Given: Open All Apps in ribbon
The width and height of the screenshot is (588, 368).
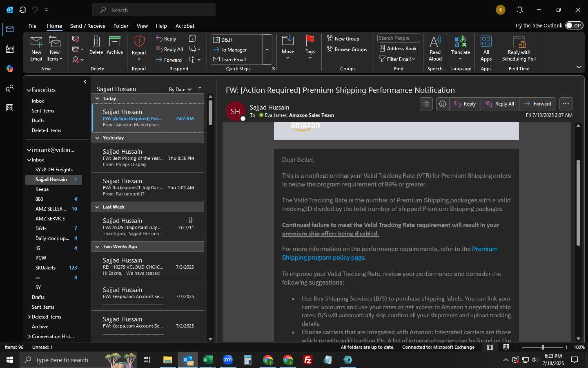Looking at the screenshot, I should point(486,48).
